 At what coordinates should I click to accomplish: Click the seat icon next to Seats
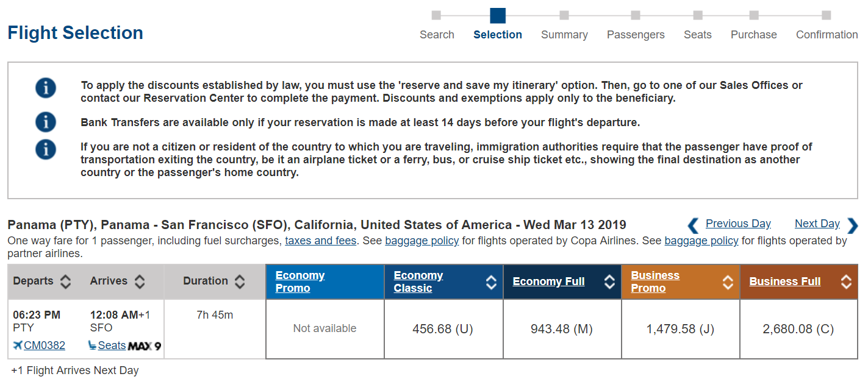(x=92, y=346)
